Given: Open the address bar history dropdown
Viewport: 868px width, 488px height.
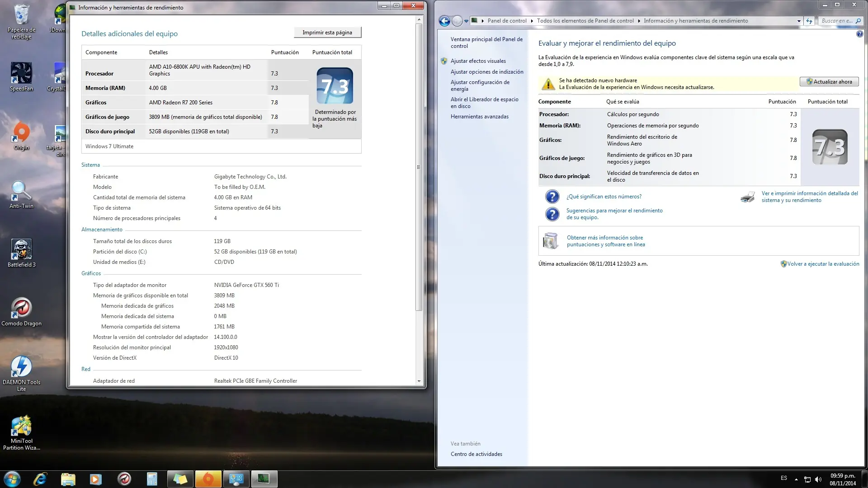Looking at the screenshot, I should click(799, 21).
